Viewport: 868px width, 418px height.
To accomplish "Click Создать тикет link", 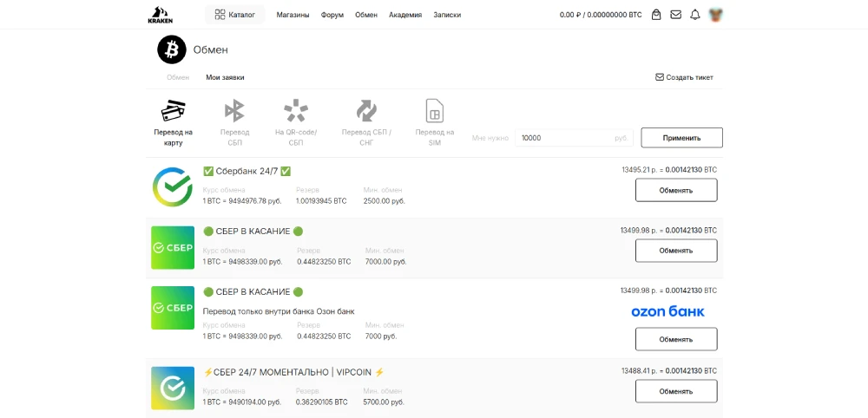I will tap(684, 77).
